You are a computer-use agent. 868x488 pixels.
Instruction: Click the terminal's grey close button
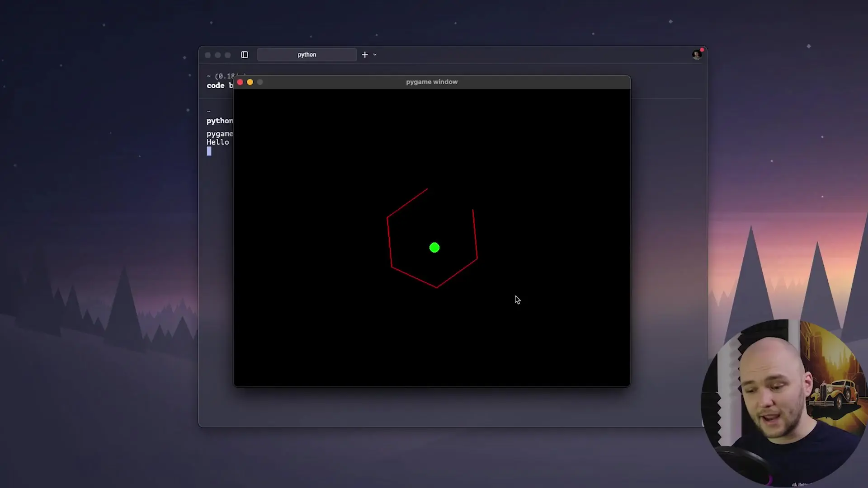click(208, 55)
